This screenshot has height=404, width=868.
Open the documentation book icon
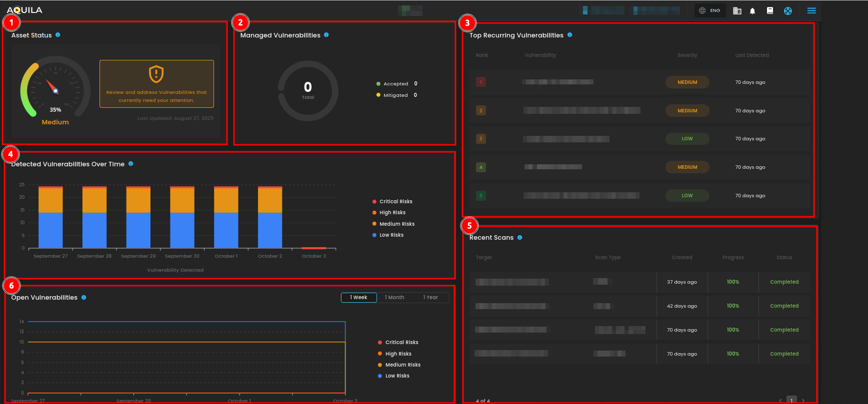pos(770,10)
